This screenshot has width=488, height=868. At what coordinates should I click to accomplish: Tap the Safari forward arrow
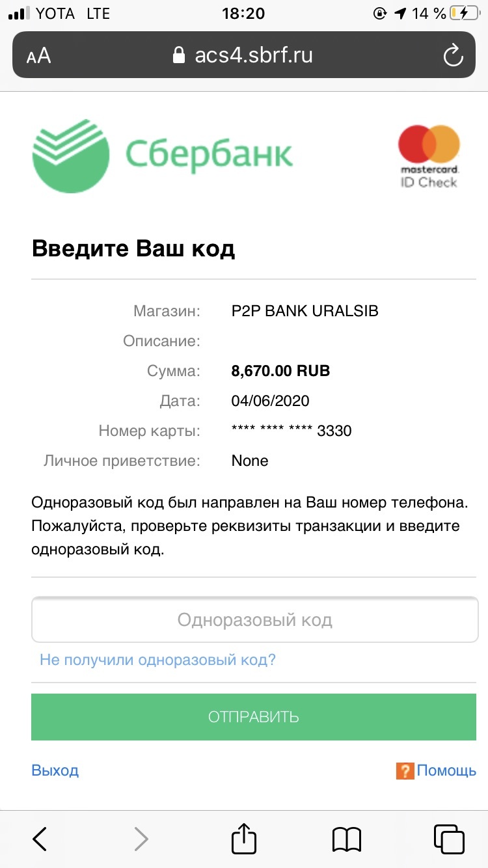[141, 839]
